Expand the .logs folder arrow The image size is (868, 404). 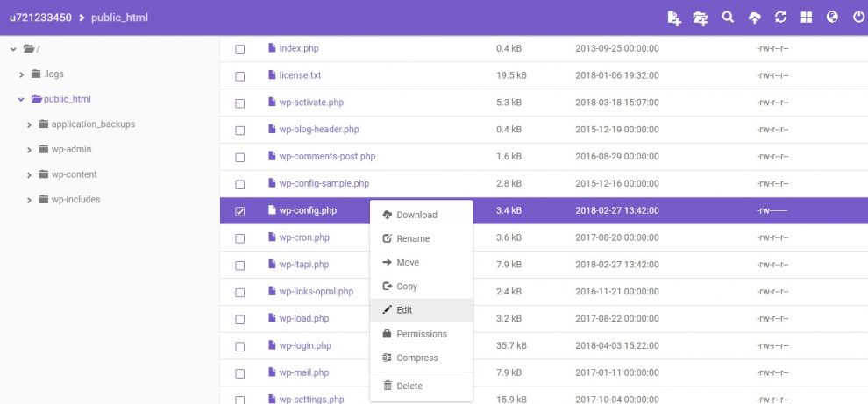21,74
